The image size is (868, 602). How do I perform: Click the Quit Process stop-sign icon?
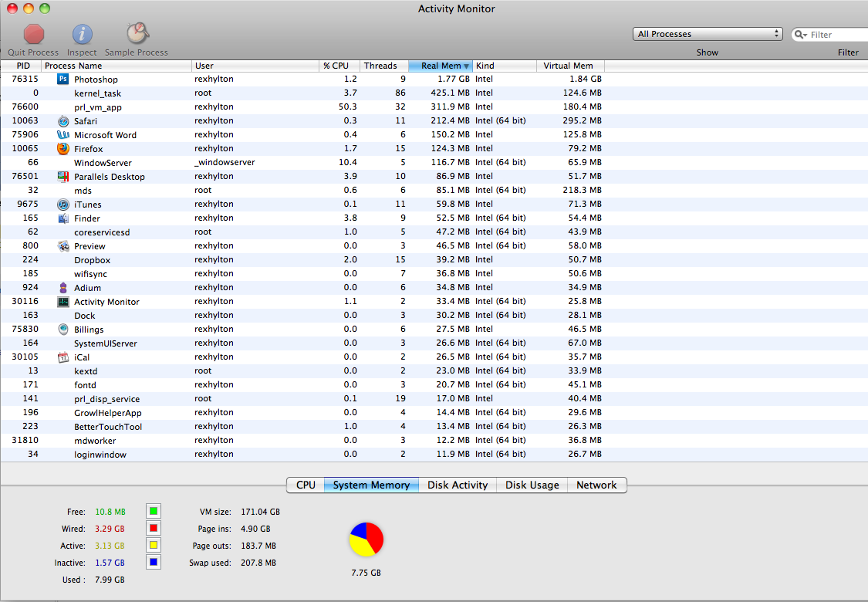click(x=34, y=34)
